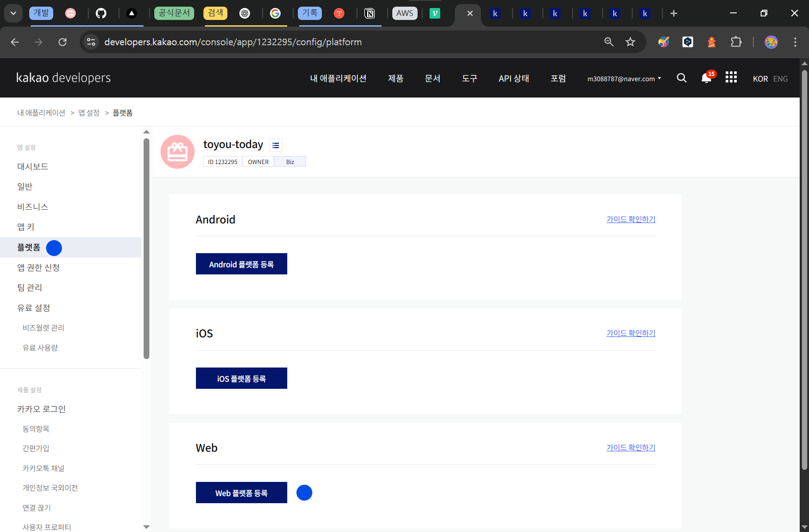This screenshot has height=532, width=809.
Task: Open 간편가입 sidebar item
Action: (36, 449)
